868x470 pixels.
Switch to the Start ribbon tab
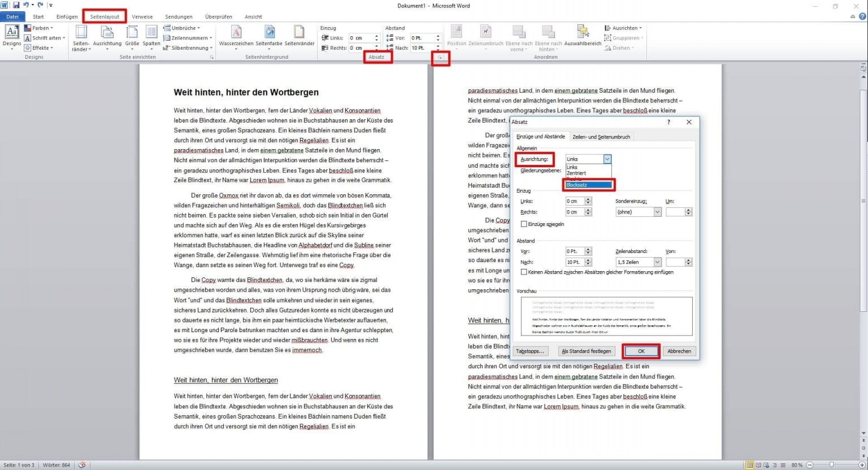[38, 17]
